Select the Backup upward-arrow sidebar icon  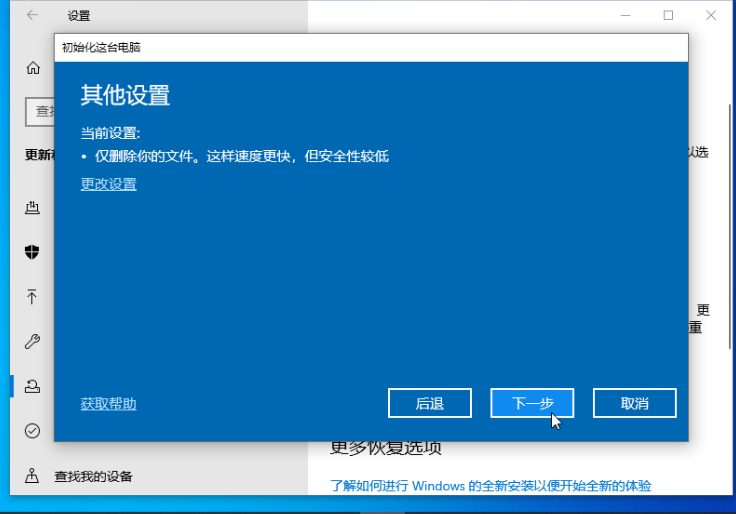[32, 297]
